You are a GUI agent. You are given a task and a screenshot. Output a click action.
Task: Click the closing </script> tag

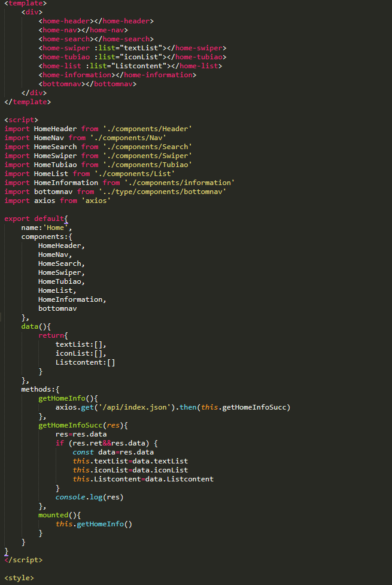pos(23,560)
